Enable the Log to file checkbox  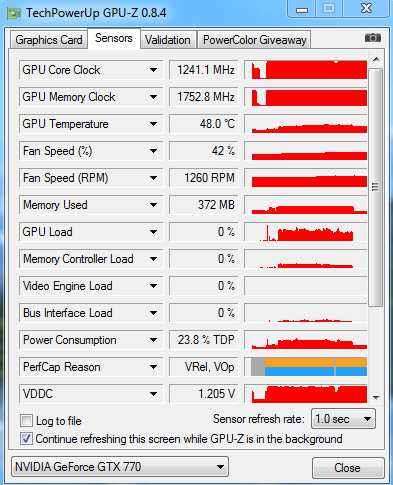click(27, 421)
